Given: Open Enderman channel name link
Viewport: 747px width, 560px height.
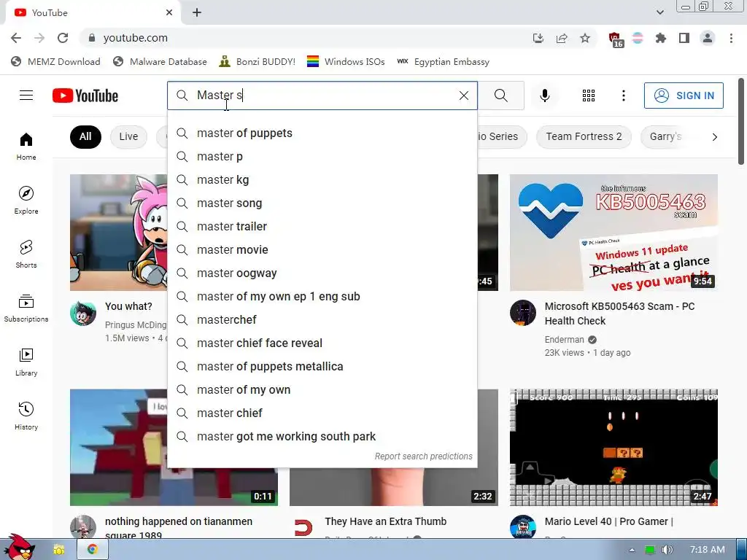Looking at the screenshot, I should [564, 340].
